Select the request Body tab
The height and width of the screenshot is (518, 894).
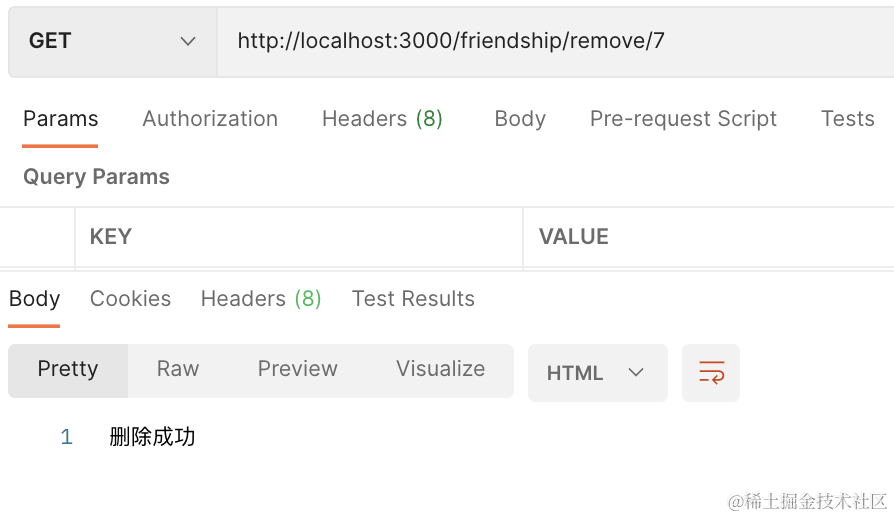tap(520, 119)
